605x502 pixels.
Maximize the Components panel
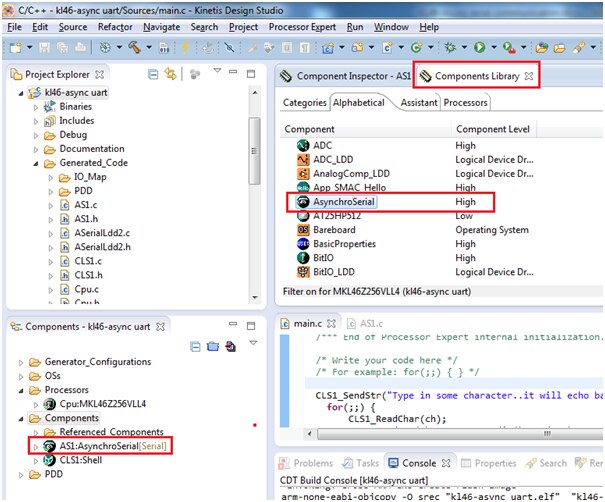[x=251, y=326]
